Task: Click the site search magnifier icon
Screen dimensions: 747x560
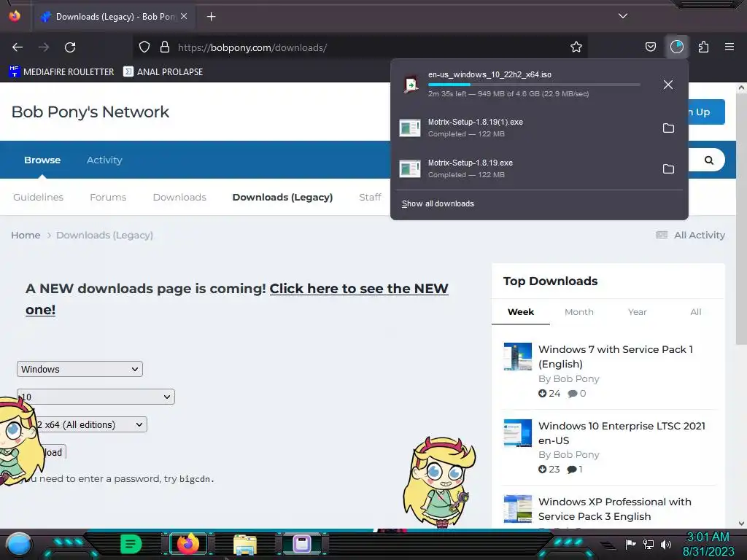Action: pyautogui.click(x=709, y=160)
